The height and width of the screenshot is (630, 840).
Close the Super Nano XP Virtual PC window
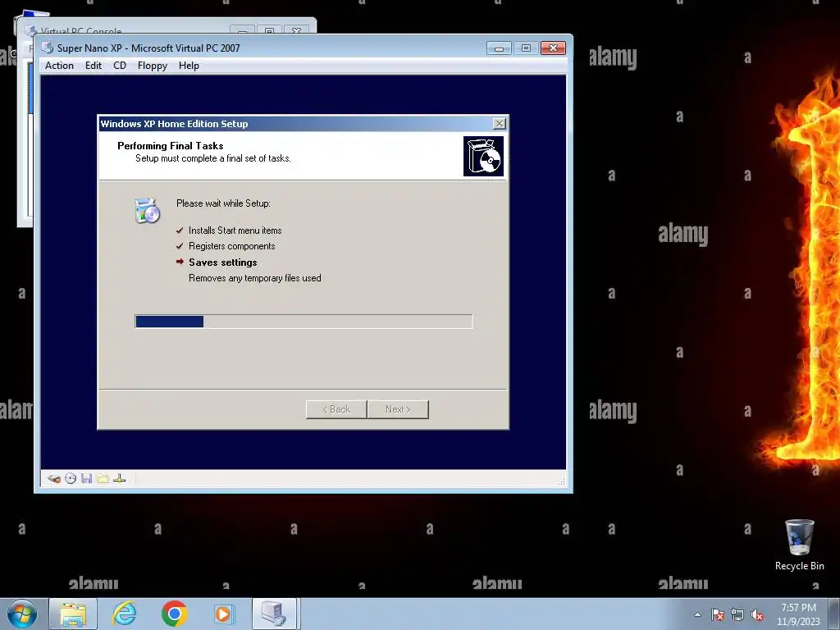[x=554, y=48]
